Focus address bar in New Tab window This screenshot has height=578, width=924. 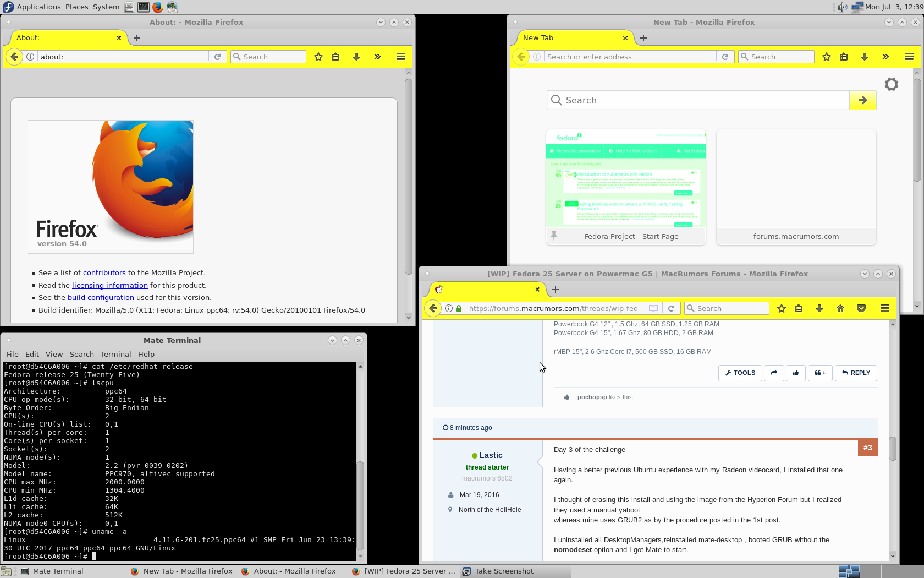coord(630,57)
